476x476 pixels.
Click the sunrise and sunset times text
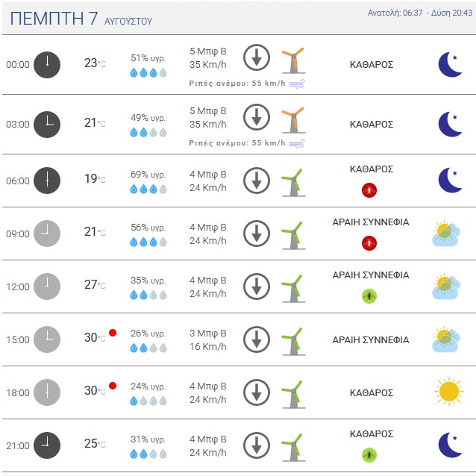tap(420, 13)
